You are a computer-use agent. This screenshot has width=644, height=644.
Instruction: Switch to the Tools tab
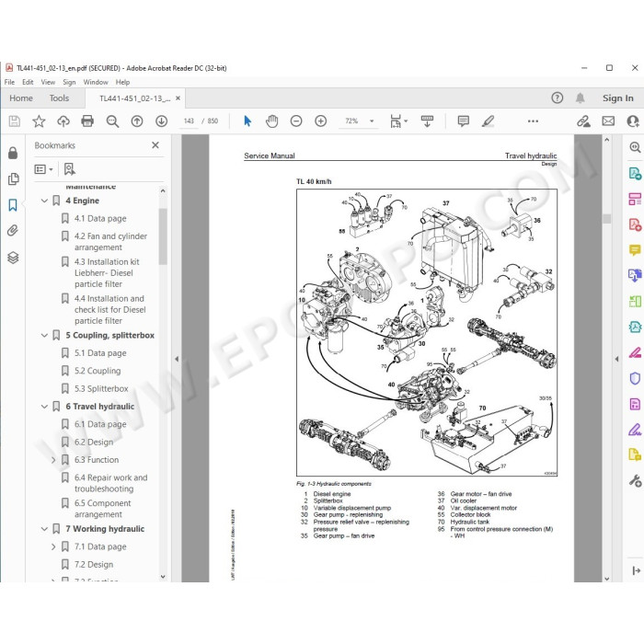59,98
